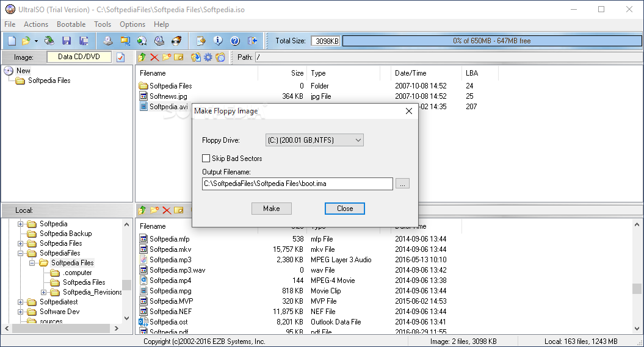This screenshot has height=347, width=644.
Task: Click the Make CD/DVD Image icon
Action: pos(107,41)
